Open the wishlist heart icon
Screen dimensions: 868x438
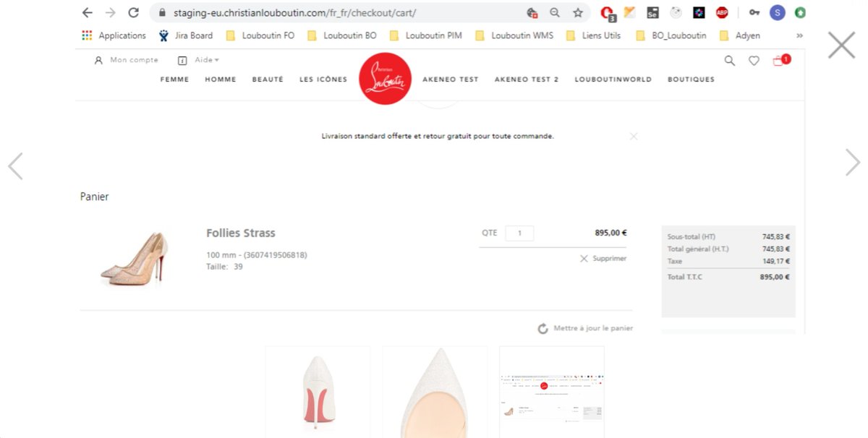point(754,61)
